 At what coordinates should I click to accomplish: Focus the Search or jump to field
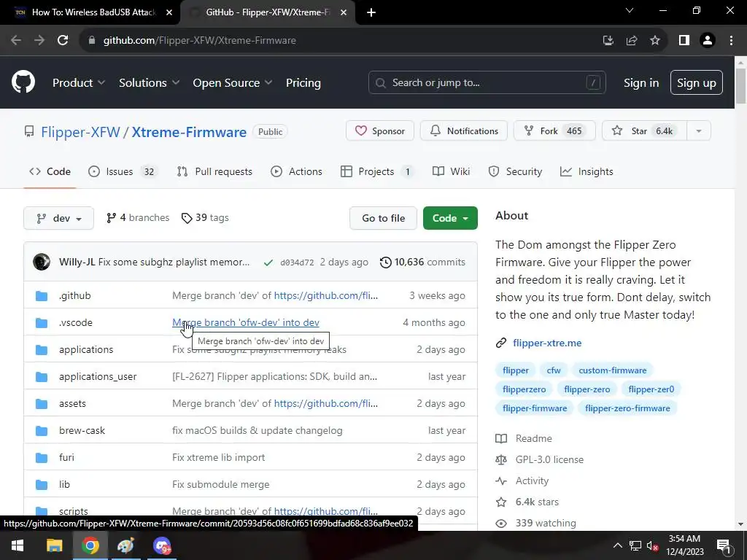[487, 82]
